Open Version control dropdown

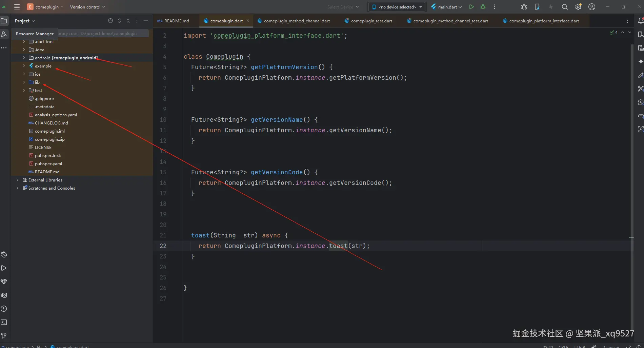[x=87, y=7]
